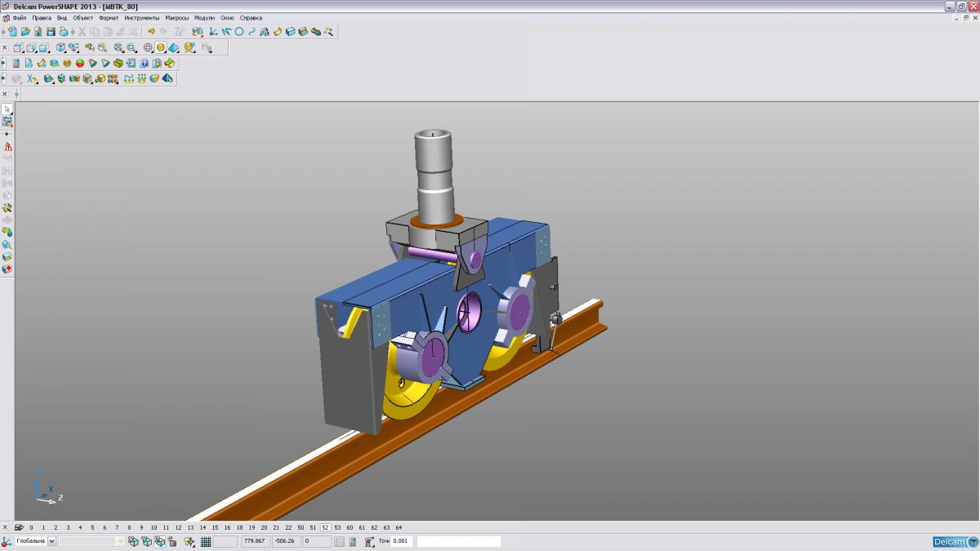
Task: Select the magic wand wizard tool
Action: click(328, 32)
